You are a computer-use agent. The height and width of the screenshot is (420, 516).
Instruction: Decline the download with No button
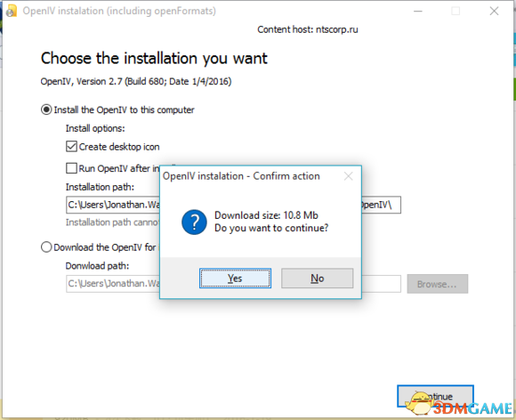click(318, 279)
